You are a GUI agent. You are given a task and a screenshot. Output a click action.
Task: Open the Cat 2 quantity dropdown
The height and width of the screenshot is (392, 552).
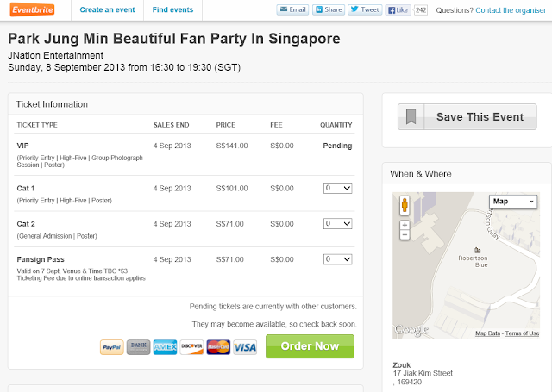click(337, 223)
